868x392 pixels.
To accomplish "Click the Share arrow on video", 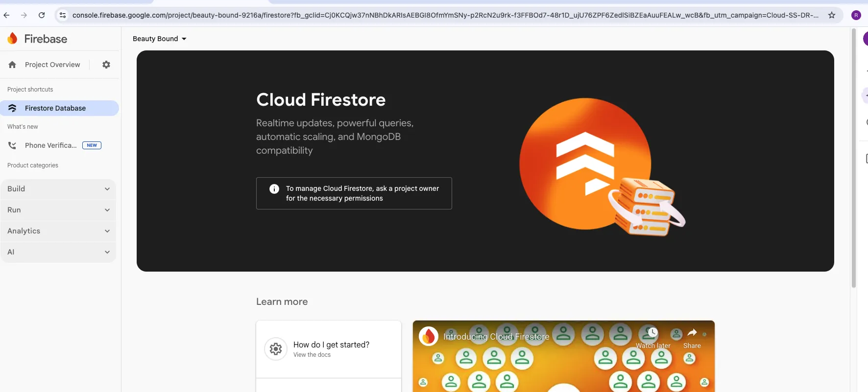I will [692, 333].
